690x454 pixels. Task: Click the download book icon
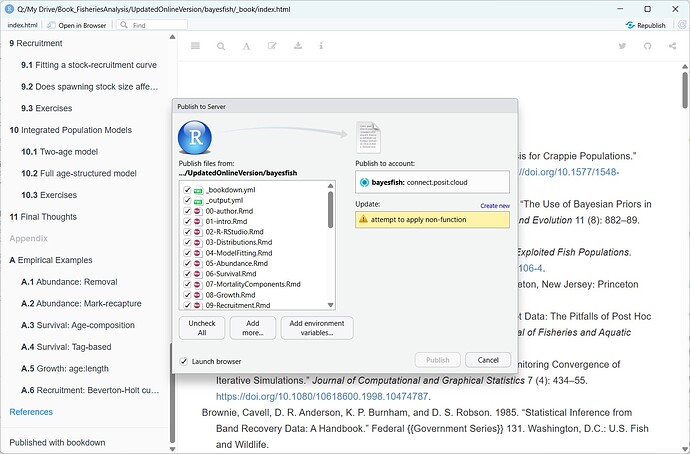tap(299, 46)
